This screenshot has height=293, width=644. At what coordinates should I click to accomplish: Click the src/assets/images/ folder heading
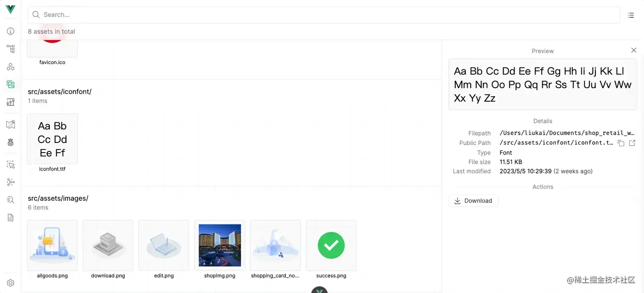[x=58, y=198]
